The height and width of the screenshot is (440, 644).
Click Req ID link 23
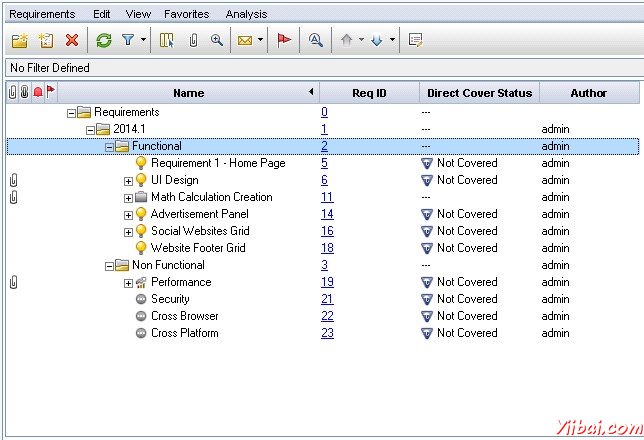click(x=327, y=333)
